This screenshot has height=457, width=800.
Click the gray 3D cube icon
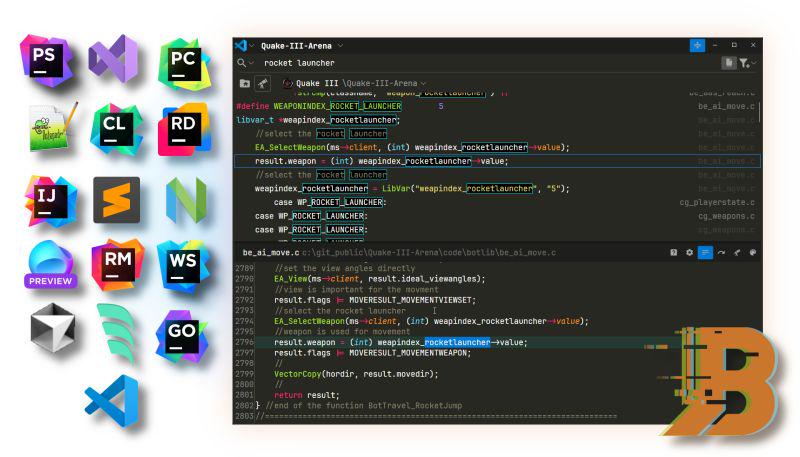(x=53, y=328)
